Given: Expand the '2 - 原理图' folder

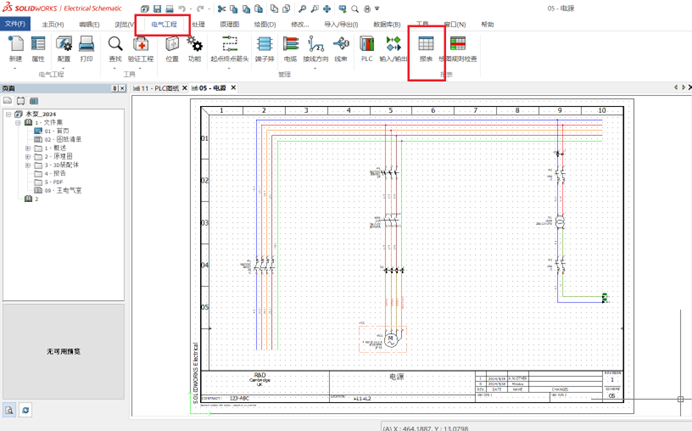Looking at the screenshot, I should tap(28, 156).
